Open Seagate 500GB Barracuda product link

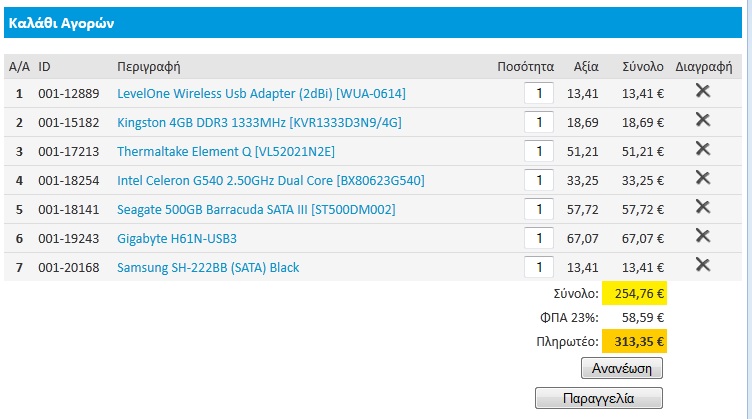click(x=256, y=210)
